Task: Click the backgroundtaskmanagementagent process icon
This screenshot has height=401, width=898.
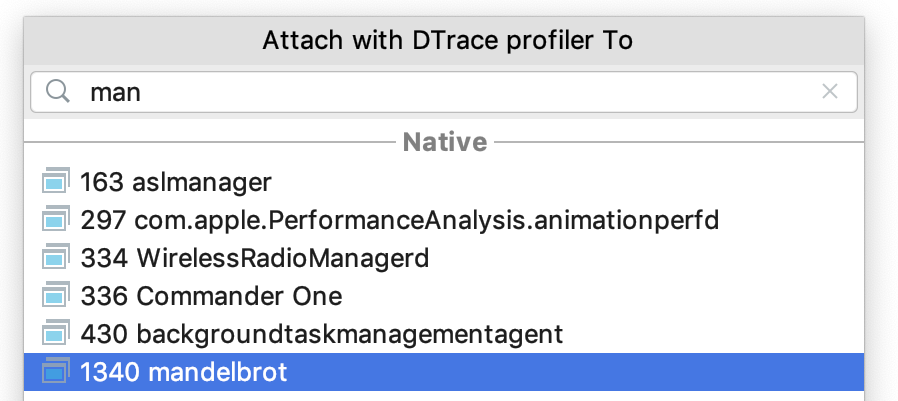Action: click(55, 334)
